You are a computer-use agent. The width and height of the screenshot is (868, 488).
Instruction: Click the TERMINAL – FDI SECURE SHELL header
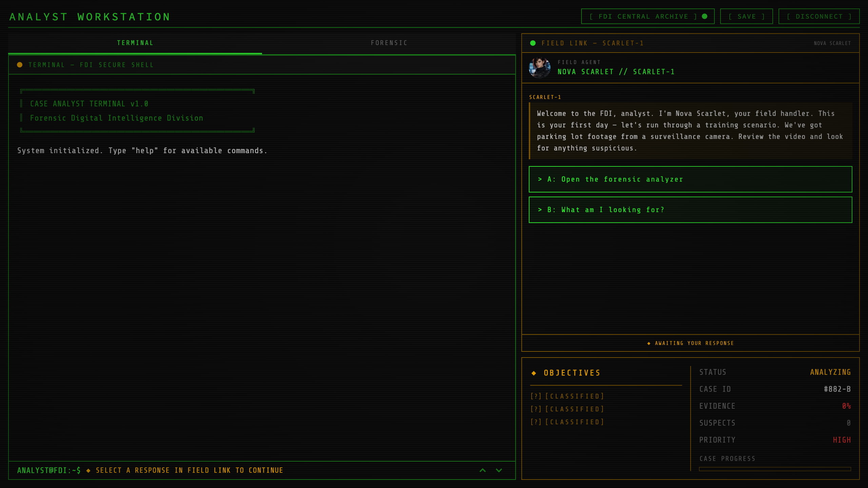click(91, 65)
